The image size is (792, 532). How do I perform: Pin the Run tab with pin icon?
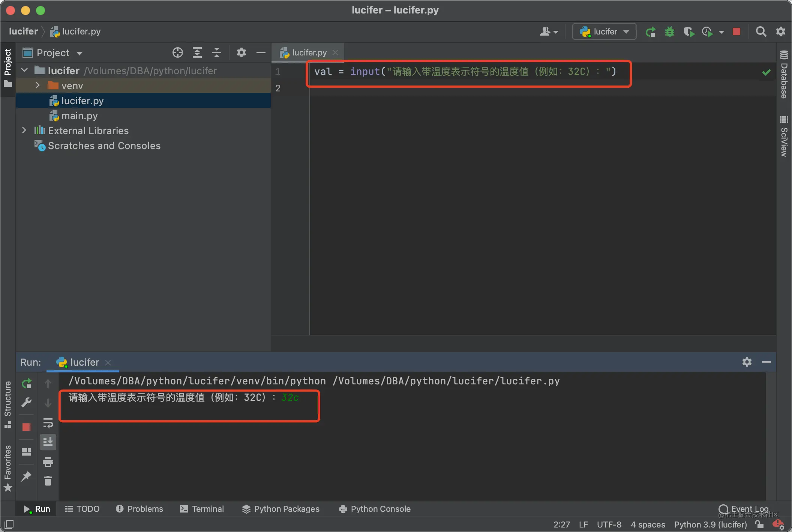pos(27,477)
